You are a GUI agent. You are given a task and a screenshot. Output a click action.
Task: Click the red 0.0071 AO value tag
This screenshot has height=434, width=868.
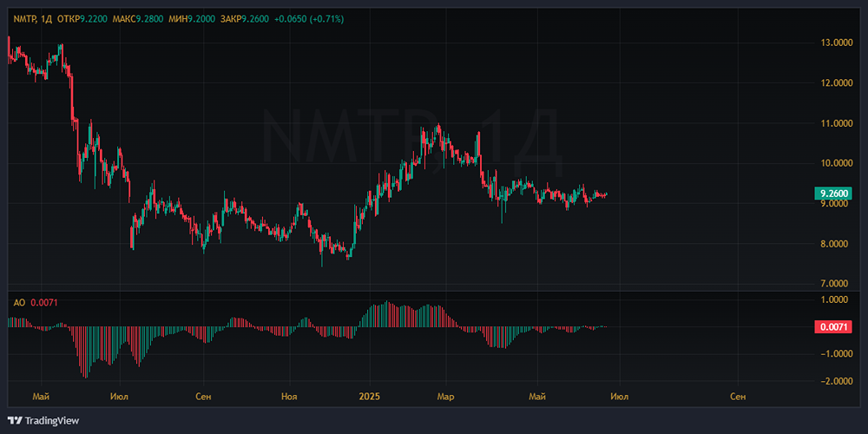pos(832,327)
